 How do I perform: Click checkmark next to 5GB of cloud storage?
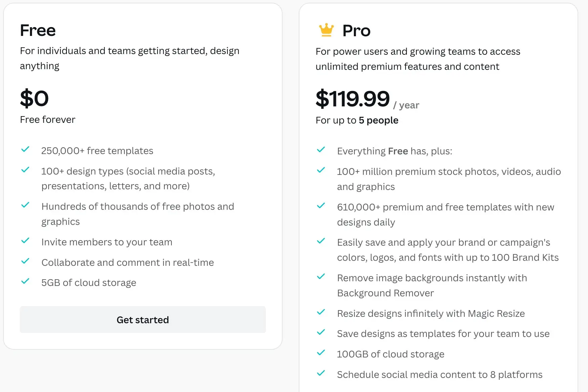click(25, 281)
